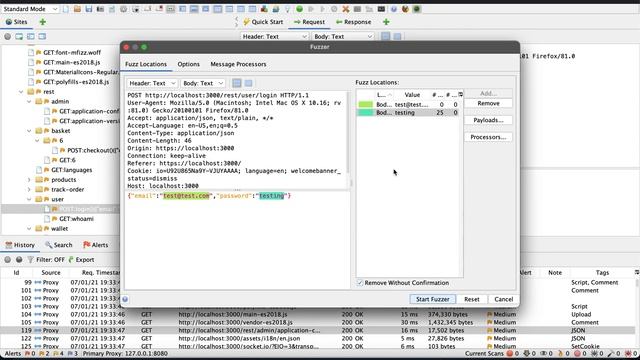Toggle first gray circle in History toolbar
The height and width of the screenshot is (360, 640).
7,260
